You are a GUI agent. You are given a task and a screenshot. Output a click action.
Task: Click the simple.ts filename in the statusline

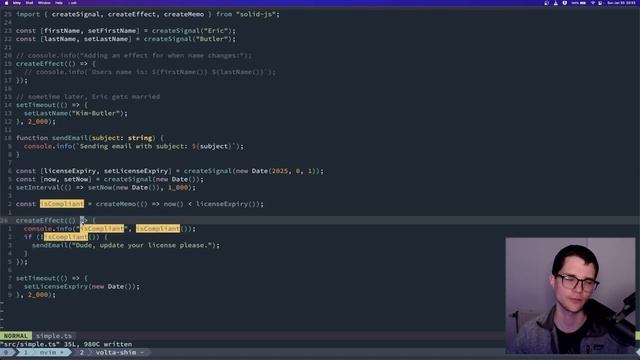[x=54, y=336]
